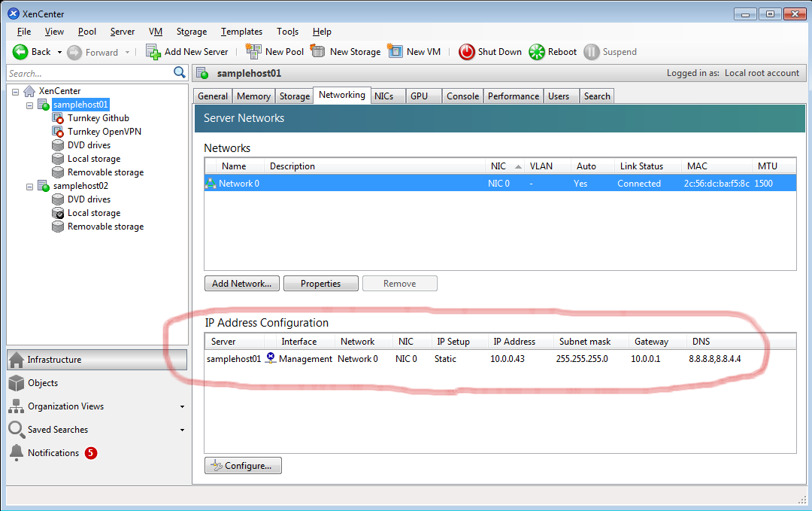The height and width of the screenshot is (511, 812).
Task: Click the green Reboot icon
Action: pyautogui.click(x=537, y=52)
